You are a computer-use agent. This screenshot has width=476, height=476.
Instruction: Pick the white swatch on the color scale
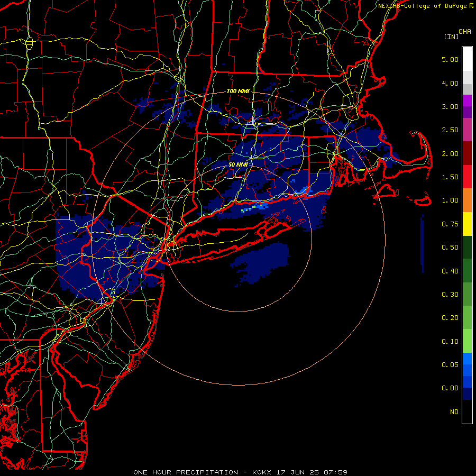pyautogui.click(x=467, y=59)
